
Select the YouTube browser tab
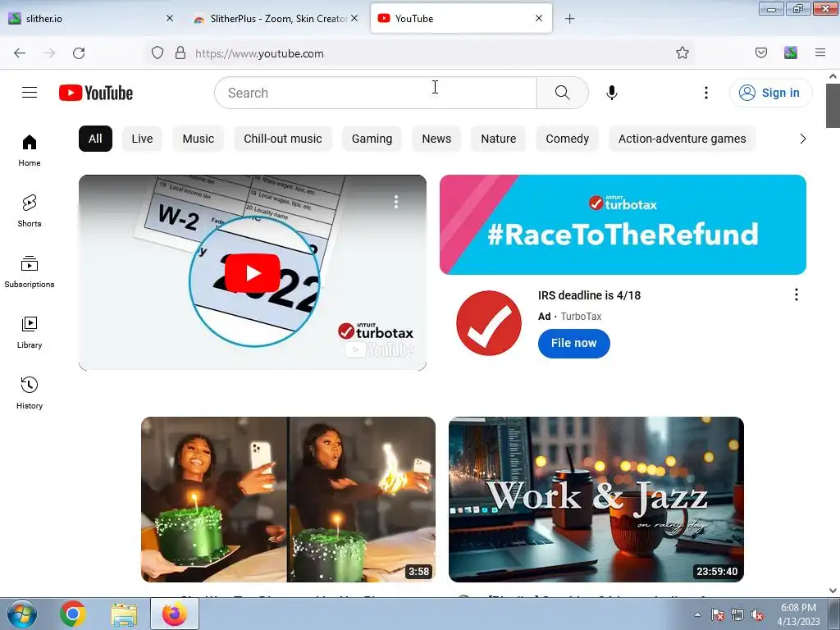click(x=461, y=19)
